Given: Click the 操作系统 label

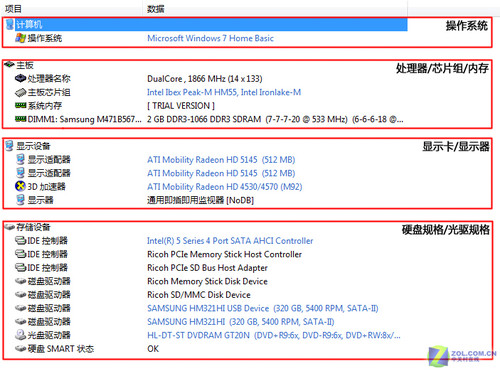Looking at the screenshot, I should click(x=45, y=38).
